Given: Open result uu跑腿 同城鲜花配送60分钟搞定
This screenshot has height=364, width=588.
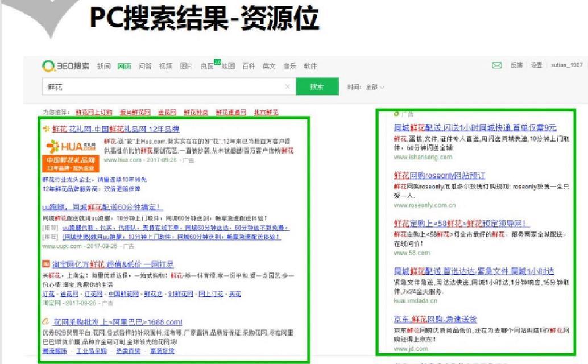Looking at the screenshot, I should pos(102,207).
